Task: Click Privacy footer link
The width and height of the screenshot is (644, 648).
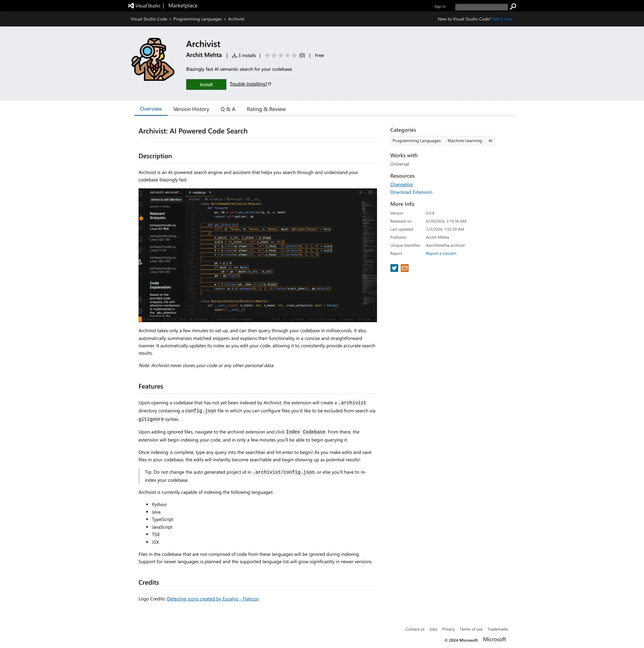Action: tap(448, 629)
